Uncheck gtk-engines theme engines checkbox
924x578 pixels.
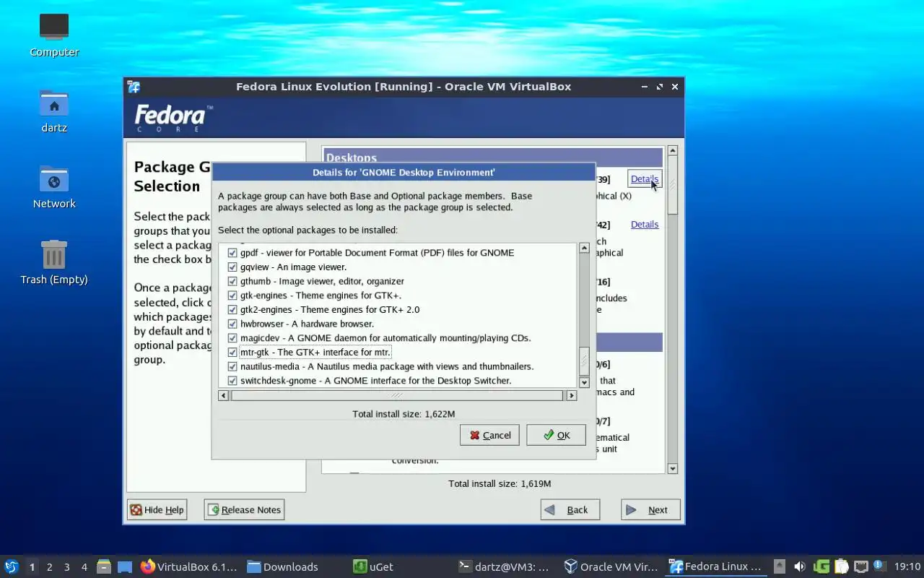coord(232,296)
